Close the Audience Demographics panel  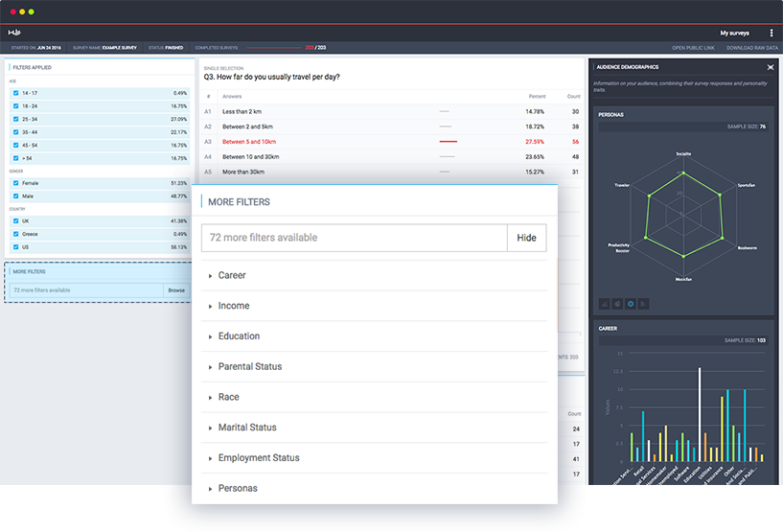coord(771,67)
